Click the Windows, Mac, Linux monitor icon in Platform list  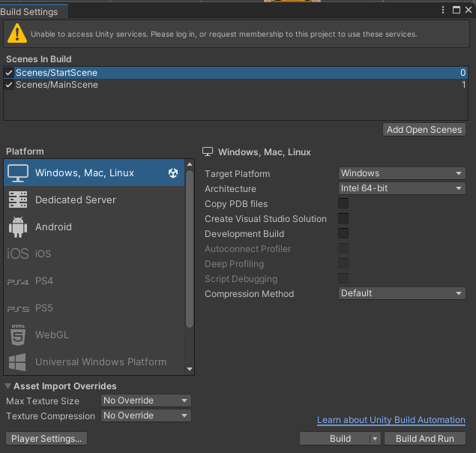18,173
